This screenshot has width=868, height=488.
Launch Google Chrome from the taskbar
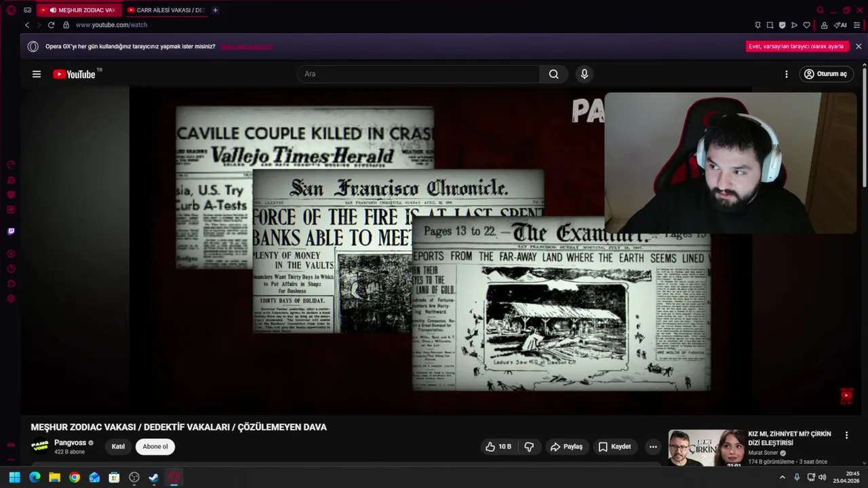click(x=75, y=477)
